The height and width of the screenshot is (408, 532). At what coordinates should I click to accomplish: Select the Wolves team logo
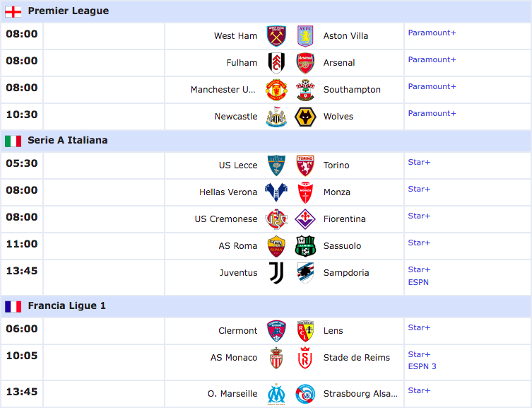pos(305,117)
